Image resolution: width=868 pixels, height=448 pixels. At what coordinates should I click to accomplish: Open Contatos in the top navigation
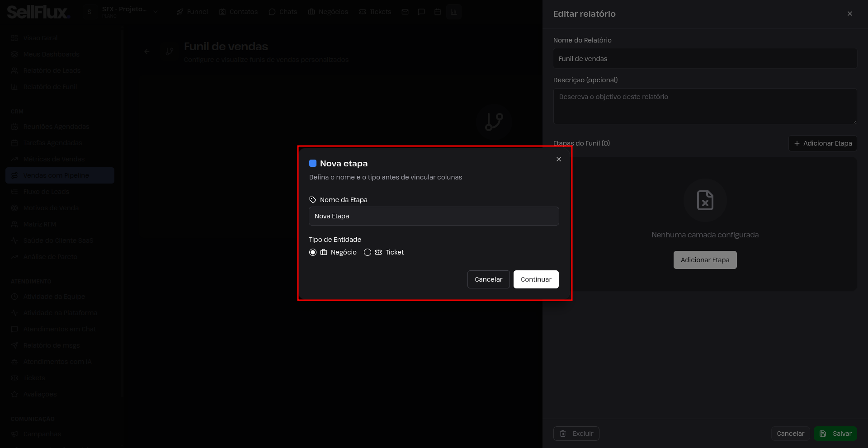tap(238, 12)
